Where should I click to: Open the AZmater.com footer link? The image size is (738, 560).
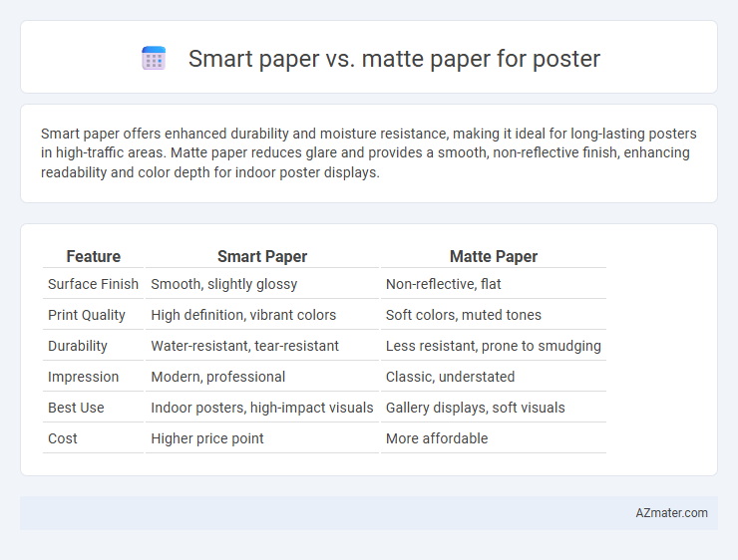pyautogui.click(x=671, y=513)
